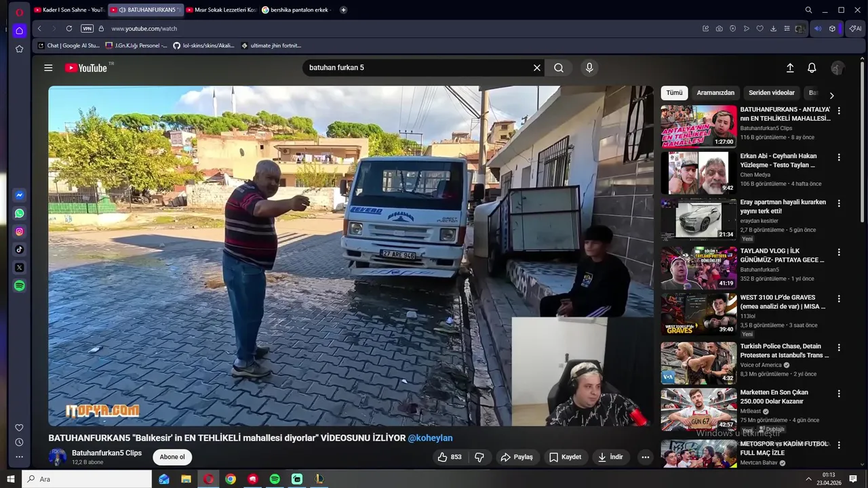Screen dimensions: 868x488
Task: Open options for Turkish Police Chase video
Action: 839,347
